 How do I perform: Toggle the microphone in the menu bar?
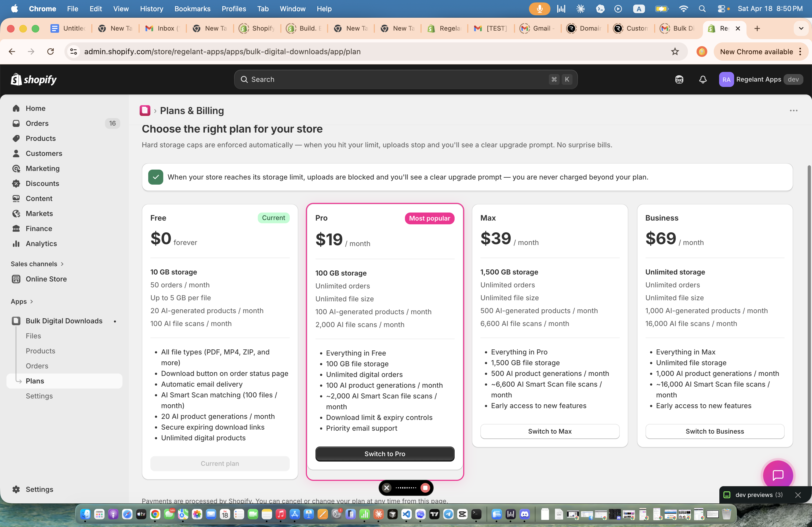pyautogui.click(x=539, y=9)
